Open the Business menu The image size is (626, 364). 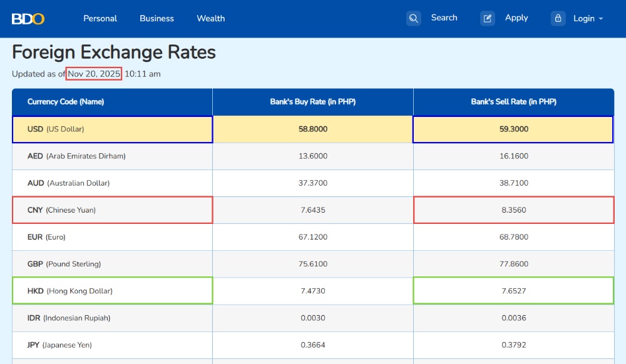pos(156,19)
